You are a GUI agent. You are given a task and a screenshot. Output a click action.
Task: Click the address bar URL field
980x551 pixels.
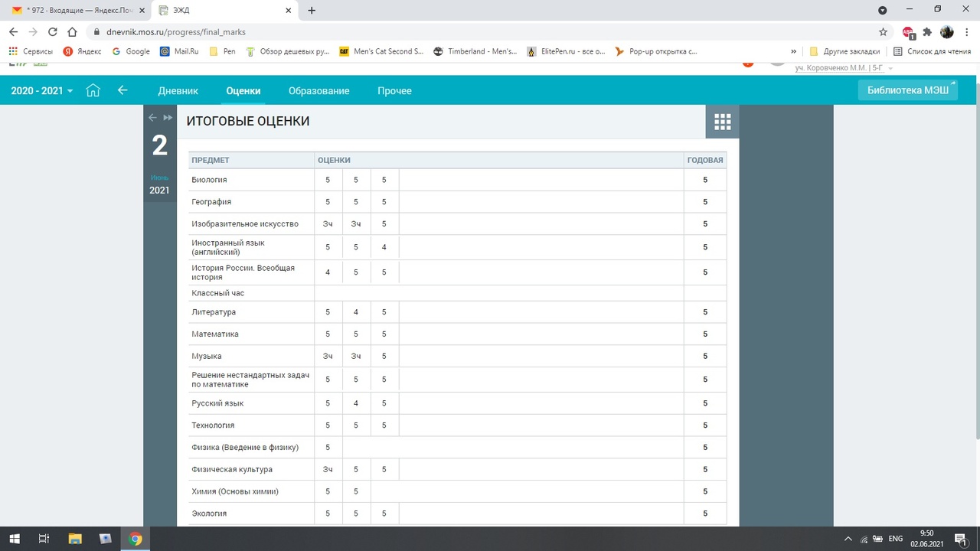pos(459,32)
